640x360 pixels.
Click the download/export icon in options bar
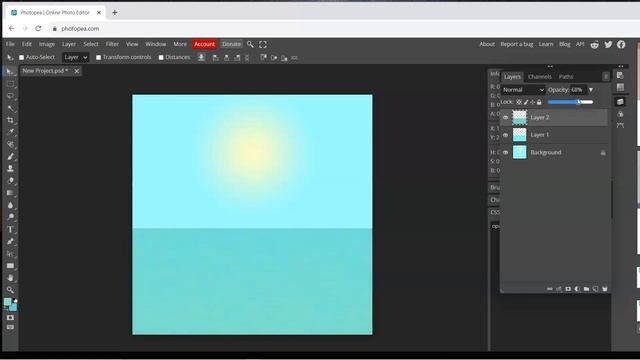click(x=201, y=58)
